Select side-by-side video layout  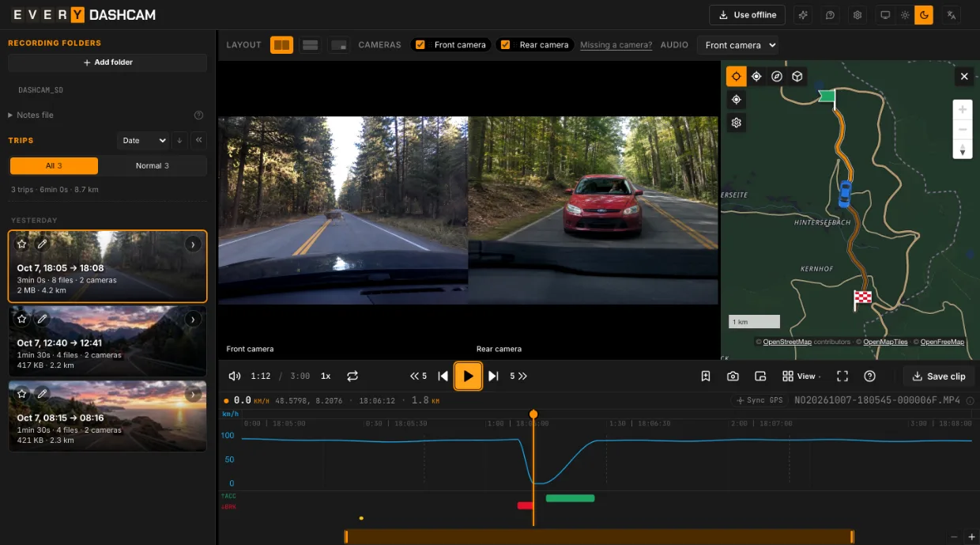pyautogui.click(x=281, y=45)
